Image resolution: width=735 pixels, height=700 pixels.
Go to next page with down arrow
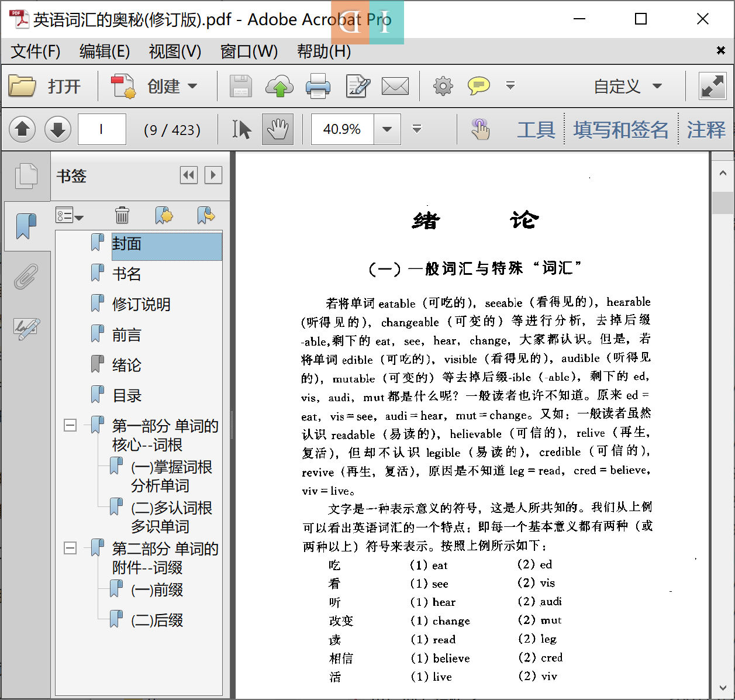coord(57,129)
